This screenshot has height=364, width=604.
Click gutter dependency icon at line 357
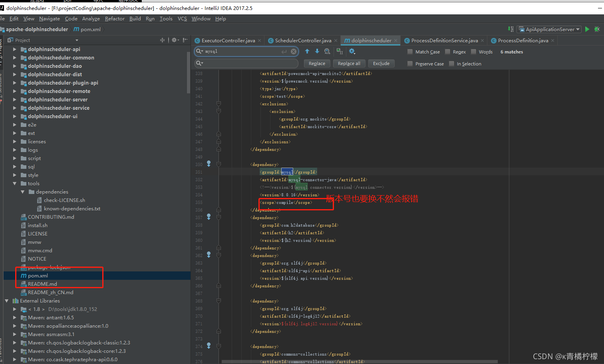209,217
